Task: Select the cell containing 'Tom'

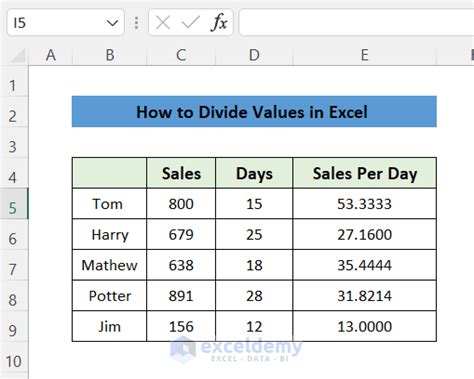Action: (x=109, y=204)
